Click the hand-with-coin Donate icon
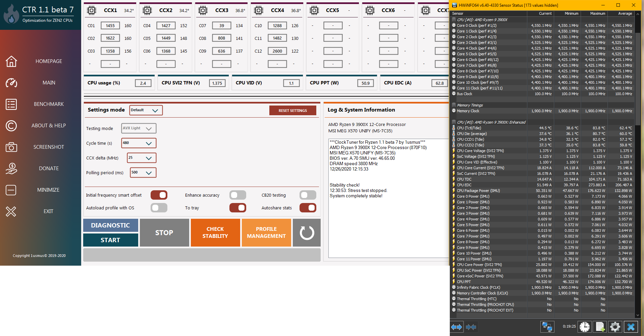Image resolution: width=644 pixels, height=336 pixels. (11, 169)
